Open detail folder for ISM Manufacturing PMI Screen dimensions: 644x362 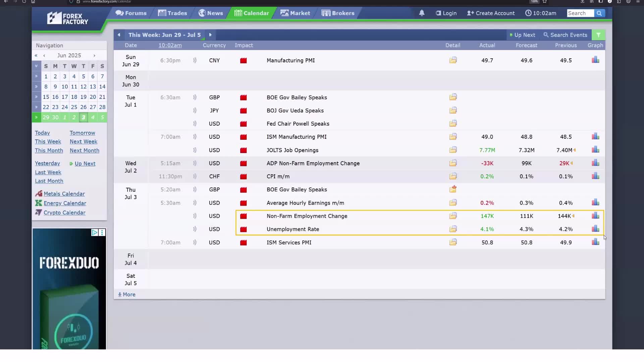point(453,136)
